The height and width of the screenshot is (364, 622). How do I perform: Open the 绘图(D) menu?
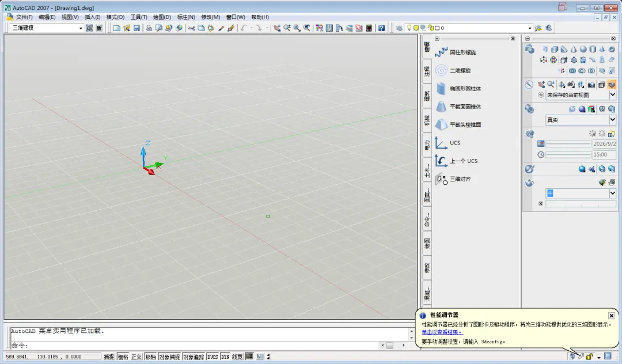[x=162, y=17]
